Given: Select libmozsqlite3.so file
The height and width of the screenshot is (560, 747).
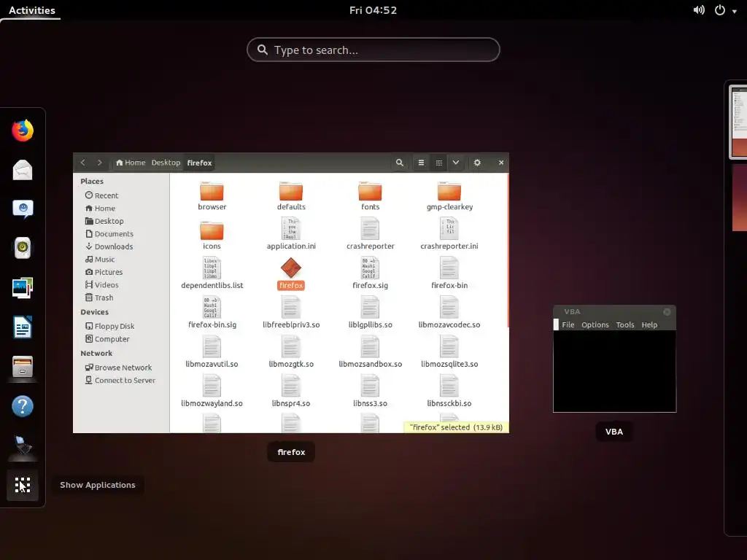Looking at the screenshot, I should [x=449, y=352].
